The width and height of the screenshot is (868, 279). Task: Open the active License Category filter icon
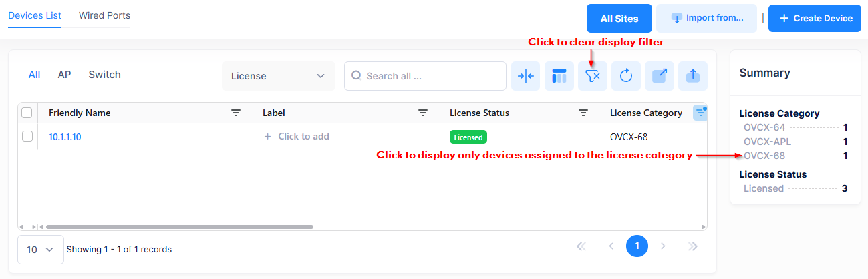(x=700, y=113)
